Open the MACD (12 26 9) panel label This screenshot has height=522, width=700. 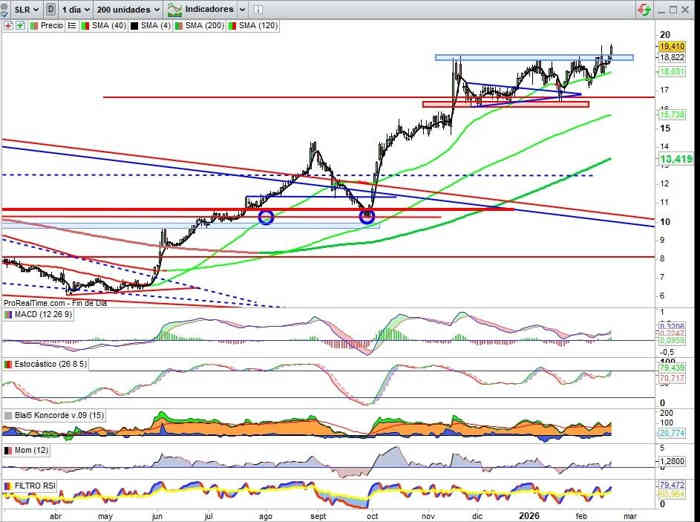click(46, 314)
